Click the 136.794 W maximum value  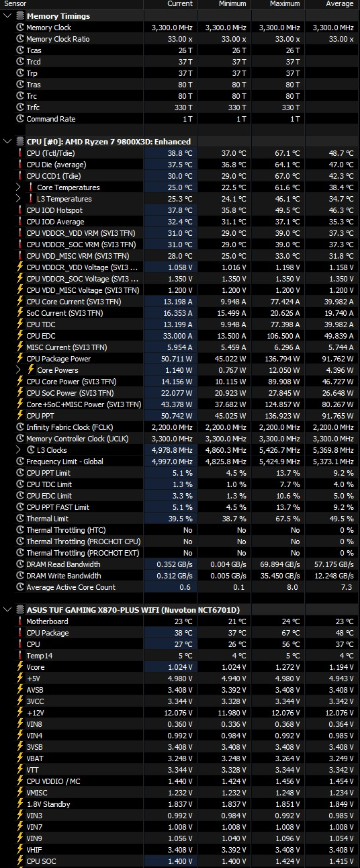282,359
